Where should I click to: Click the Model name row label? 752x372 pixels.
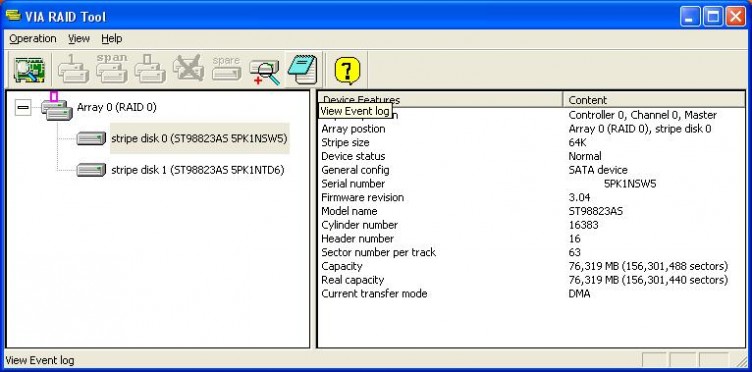pyautogui.click(x=349, y=211)
